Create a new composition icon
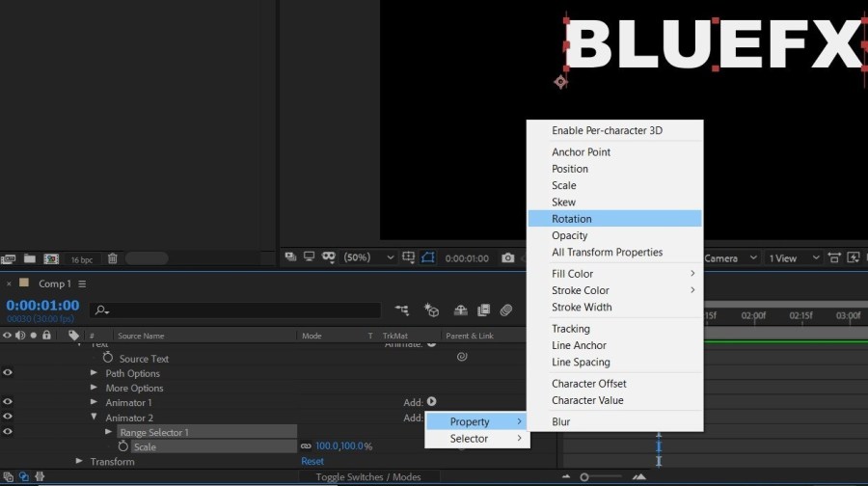The height and width of the screenshot is (486, 868). click(51, 258)
